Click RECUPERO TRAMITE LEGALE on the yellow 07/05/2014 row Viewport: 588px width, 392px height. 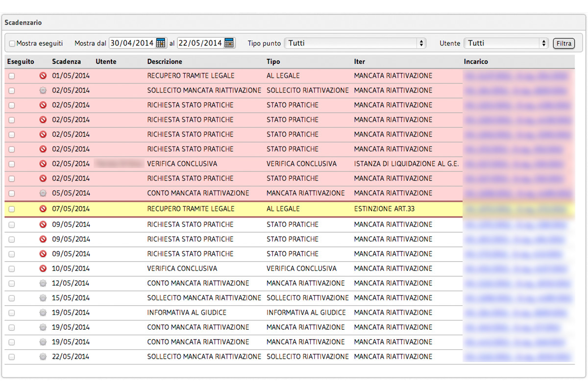point(191,209)
